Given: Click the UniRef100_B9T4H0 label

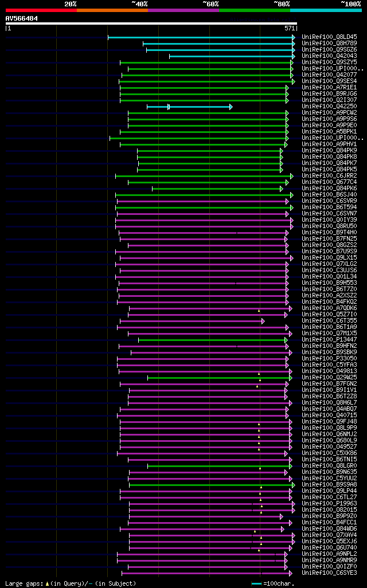Looking at the screenshot, I should [x=330, y=233].
